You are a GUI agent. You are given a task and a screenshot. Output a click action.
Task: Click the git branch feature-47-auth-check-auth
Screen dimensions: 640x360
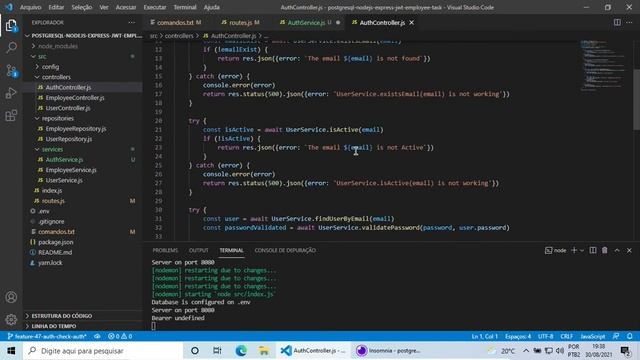coord(47,336)
